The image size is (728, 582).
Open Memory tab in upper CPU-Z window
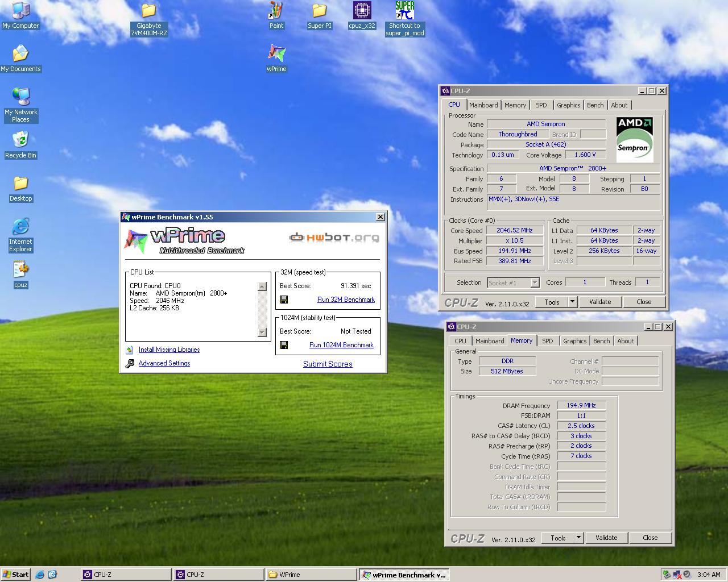pyautogui.click(x=515, y=105)
